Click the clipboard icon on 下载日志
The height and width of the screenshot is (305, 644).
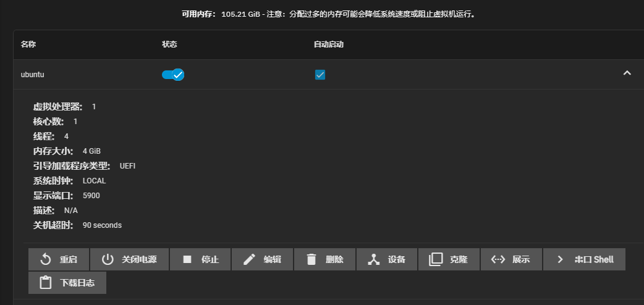pyautogui.click(x=46, y=283)
